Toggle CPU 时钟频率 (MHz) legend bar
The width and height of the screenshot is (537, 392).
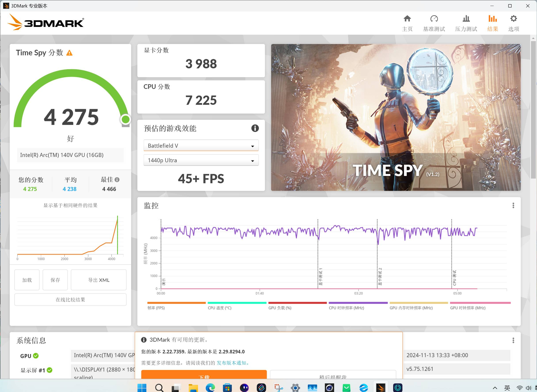click(x=358, y=303)
